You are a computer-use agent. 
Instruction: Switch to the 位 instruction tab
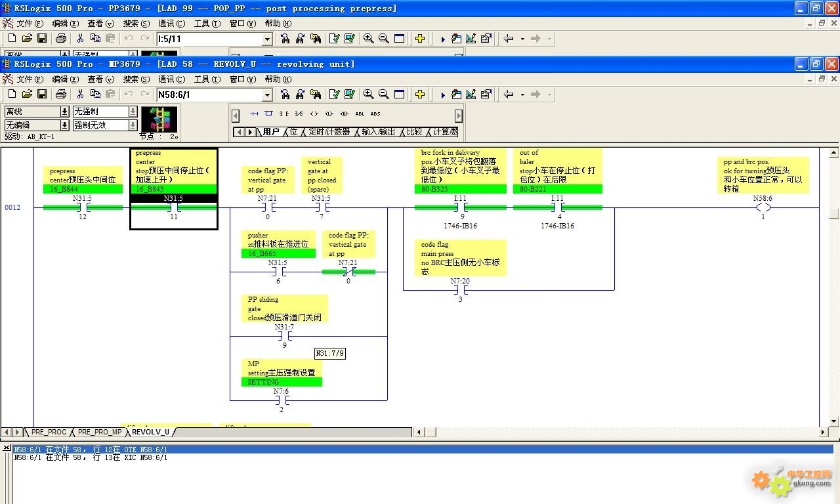[293, 132]
